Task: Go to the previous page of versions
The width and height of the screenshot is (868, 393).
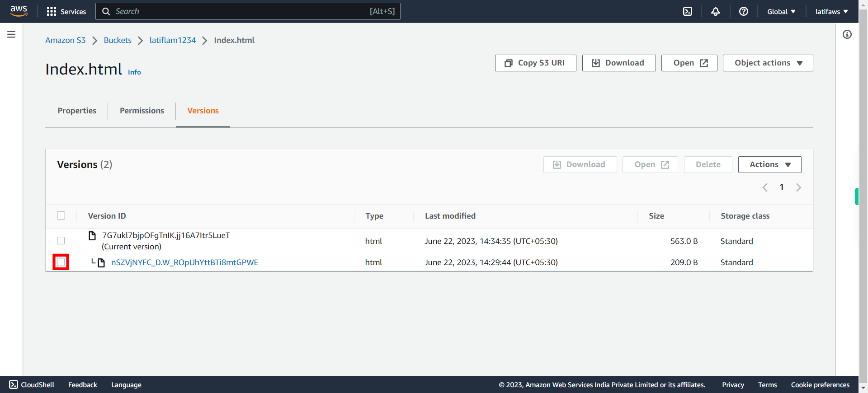Action: click(x=765, y=187)
